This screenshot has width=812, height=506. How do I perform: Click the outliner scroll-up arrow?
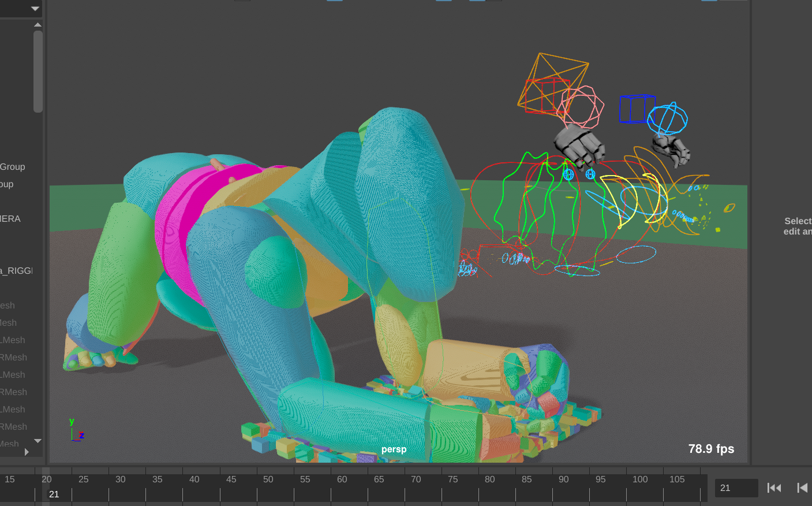coord(38,25)
